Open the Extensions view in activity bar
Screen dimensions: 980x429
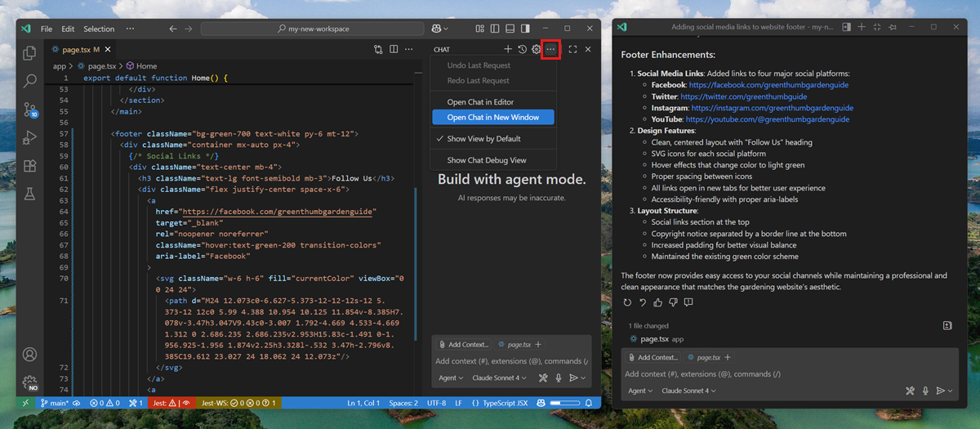pos(29,166)
